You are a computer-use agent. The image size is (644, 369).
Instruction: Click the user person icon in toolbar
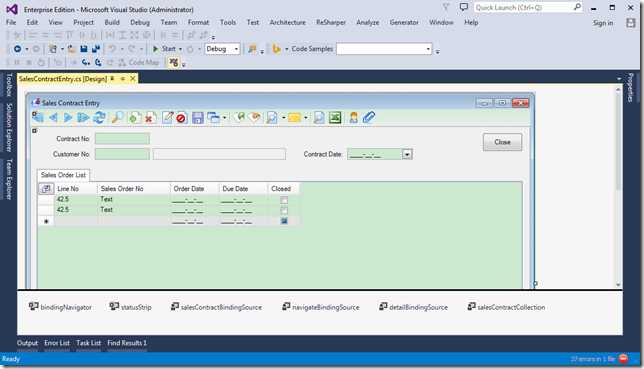pyautogui.click(x=353, y=118)
